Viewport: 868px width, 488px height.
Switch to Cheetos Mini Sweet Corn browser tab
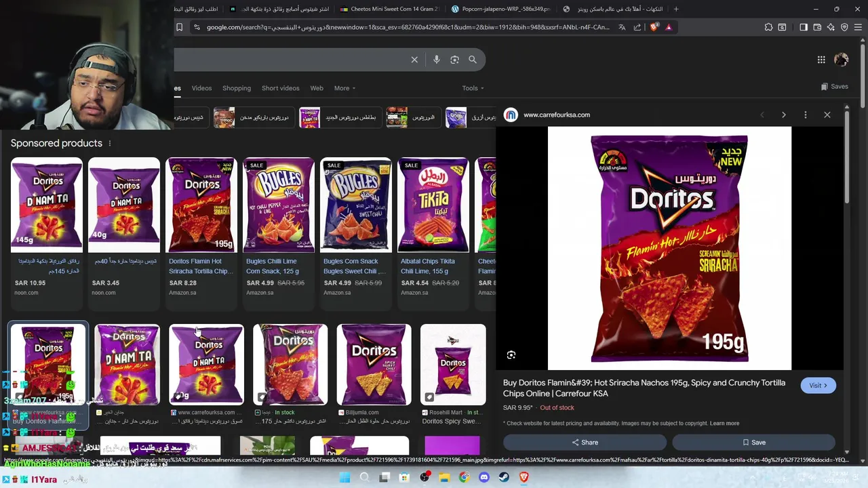(389, 9)
